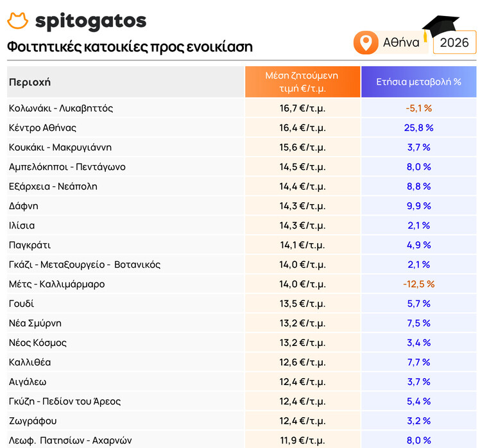Viewport: 480px width, 448px height.
Task: Click the graduation cap icon
Action: (440, 27)
